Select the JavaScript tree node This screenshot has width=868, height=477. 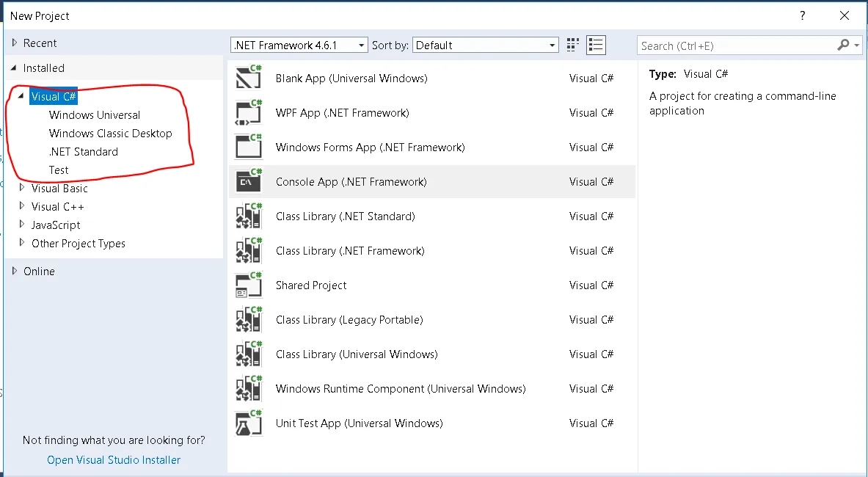point(56,225)
